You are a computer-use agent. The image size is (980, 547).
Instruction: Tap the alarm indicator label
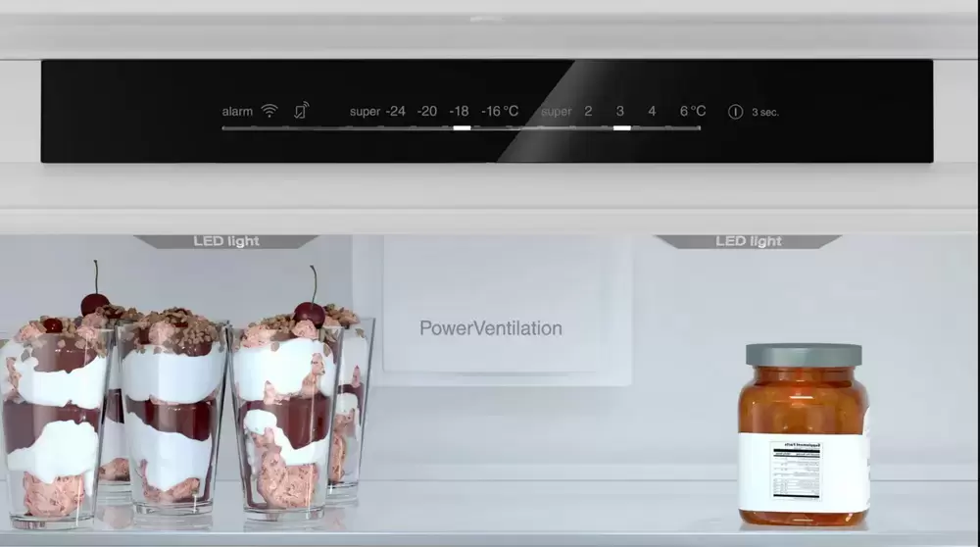pyautogui.click(x=237, y=112)
